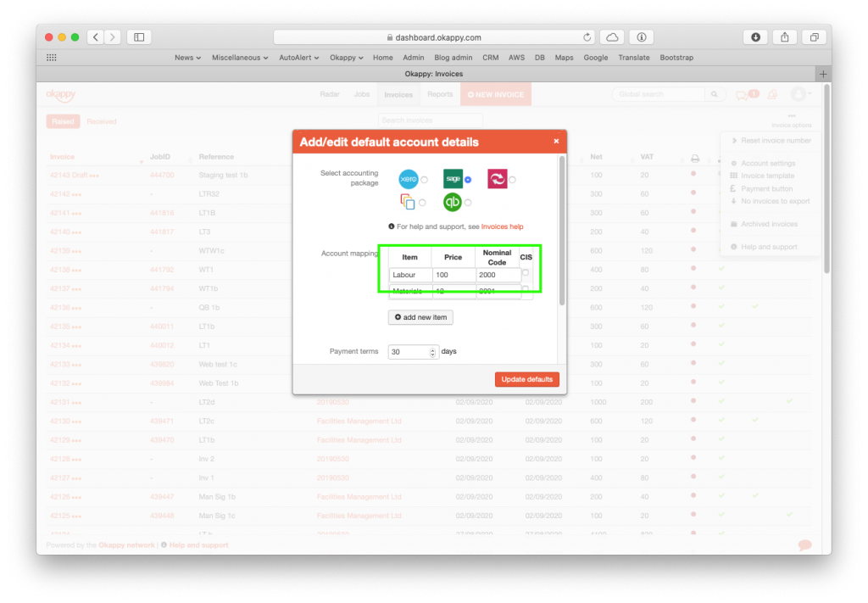Viewport: 868px width, 603px height.
Task: Click the pink sync accounting package icon
Action: click(x=496, y=179)
